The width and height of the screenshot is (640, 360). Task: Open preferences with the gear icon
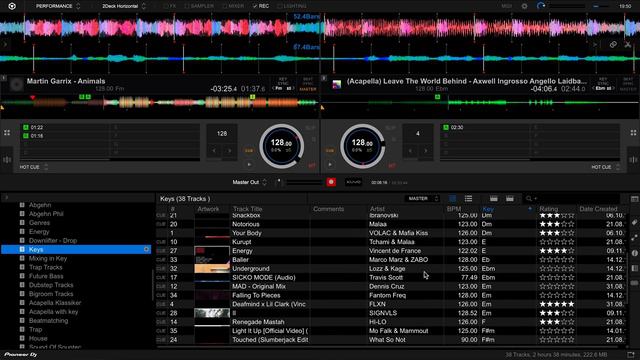[x=524, y=6]
